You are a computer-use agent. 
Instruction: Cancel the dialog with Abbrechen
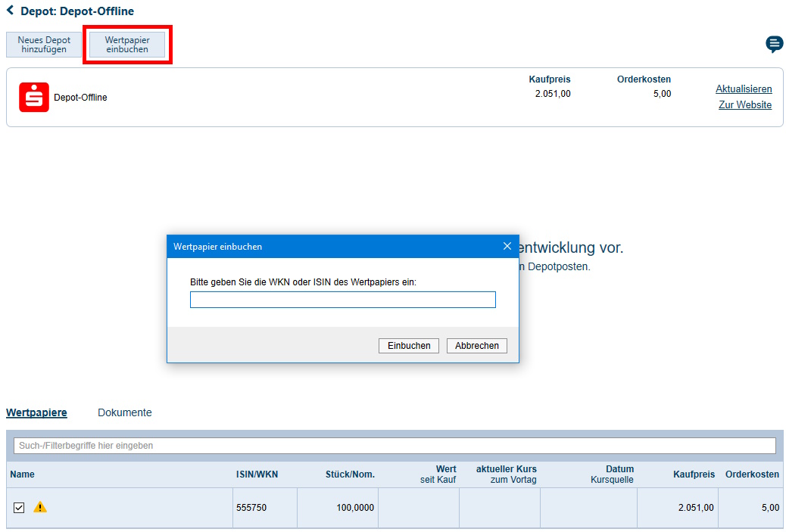click(477, 346)
